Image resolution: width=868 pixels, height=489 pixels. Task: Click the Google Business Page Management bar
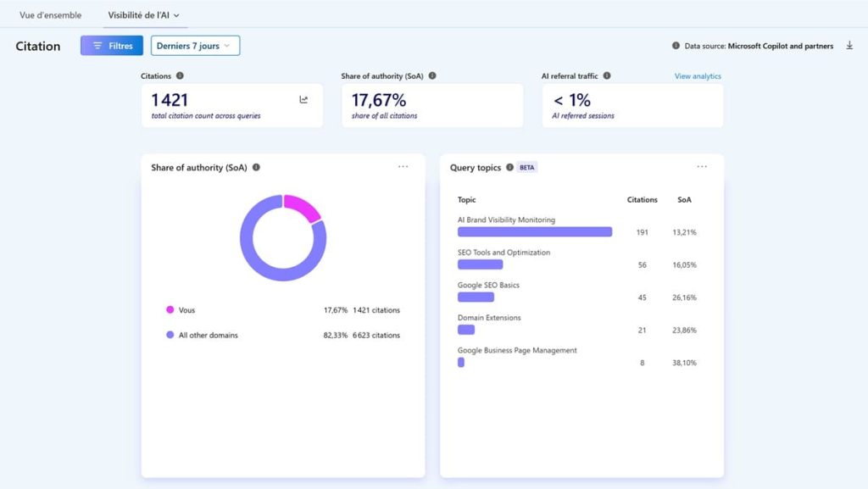[460, 363]
